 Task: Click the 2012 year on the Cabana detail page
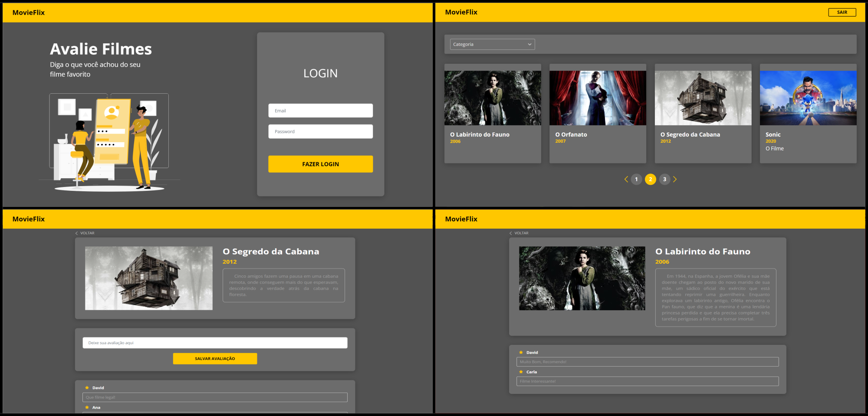tap(230, 262)
